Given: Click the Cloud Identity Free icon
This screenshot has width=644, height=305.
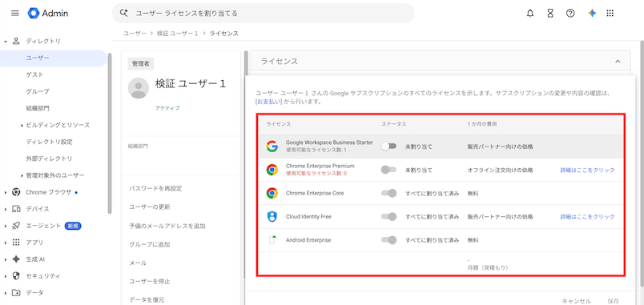Looking at the screenshot, I should 272,216.
